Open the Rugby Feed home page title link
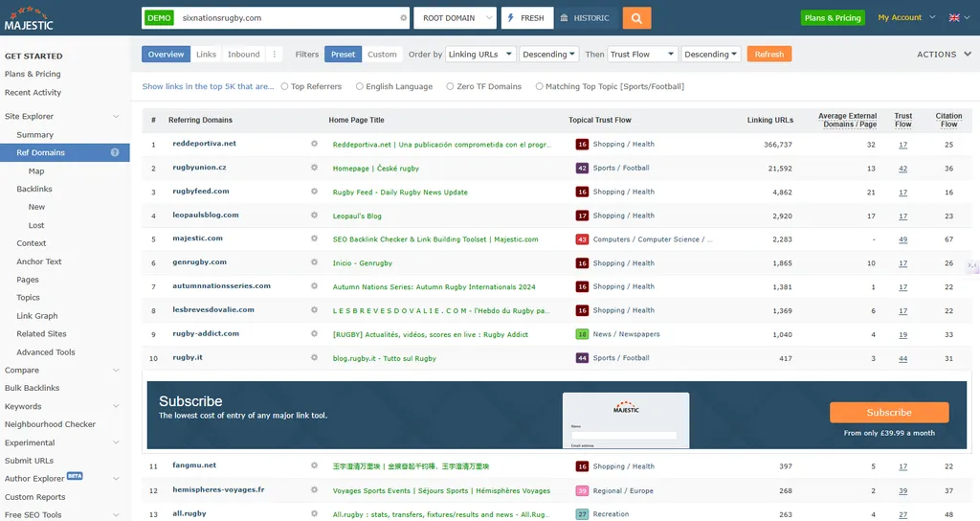The height and width of the screenshot is (521, 980). coord(400,192)
